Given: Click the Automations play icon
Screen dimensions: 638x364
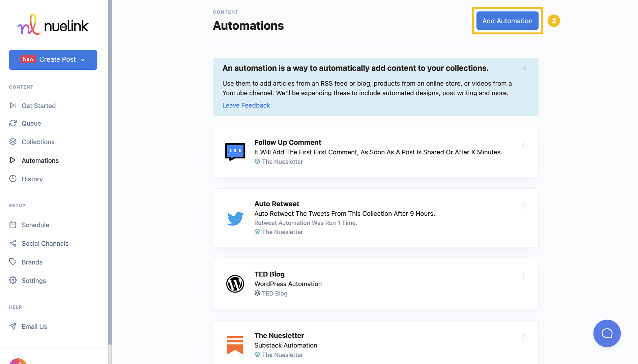Looking at the screenshot, I should pos(13,160).
